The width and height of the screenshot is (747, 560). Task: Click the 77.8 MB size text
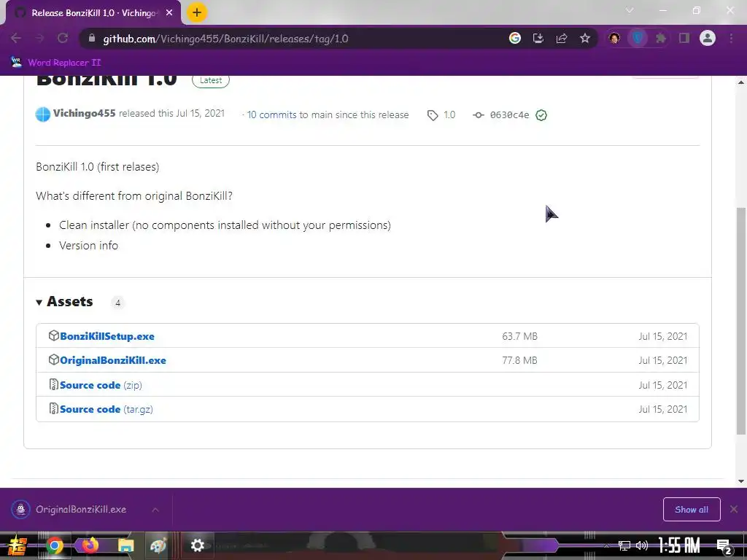point(519,360)
